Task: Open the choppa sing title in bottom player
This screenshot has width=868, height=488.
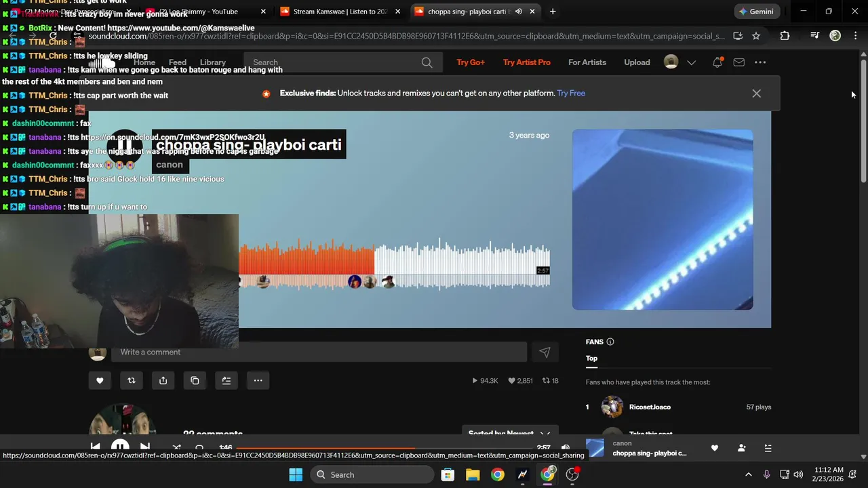Action: [x=650, y=453]
